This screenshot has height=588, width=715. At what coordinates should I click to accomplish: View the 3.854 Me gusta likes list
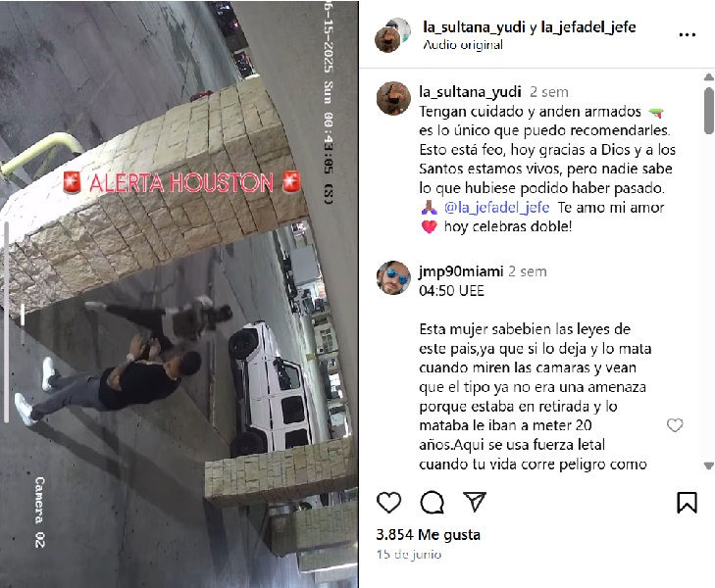(429, 535)
